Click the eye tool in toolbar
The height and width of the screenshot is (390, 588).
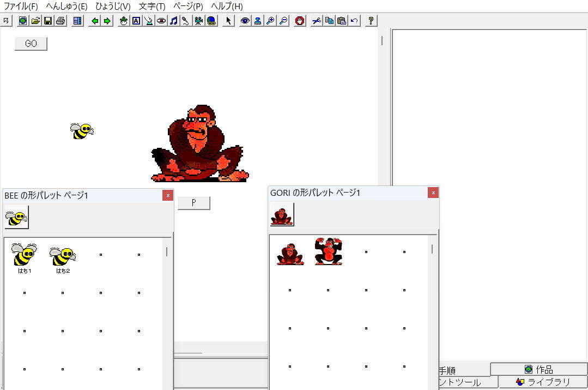tap(245, 21)
